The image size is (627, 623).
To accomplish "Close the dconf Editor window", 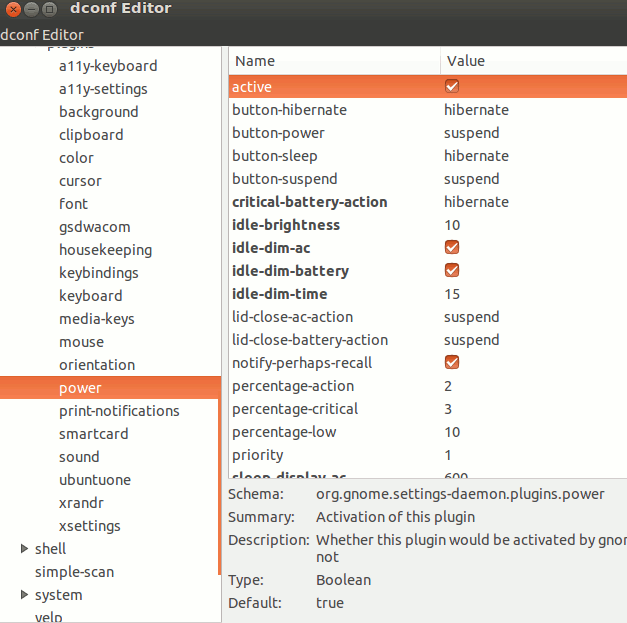I will [x=14, y=8].
